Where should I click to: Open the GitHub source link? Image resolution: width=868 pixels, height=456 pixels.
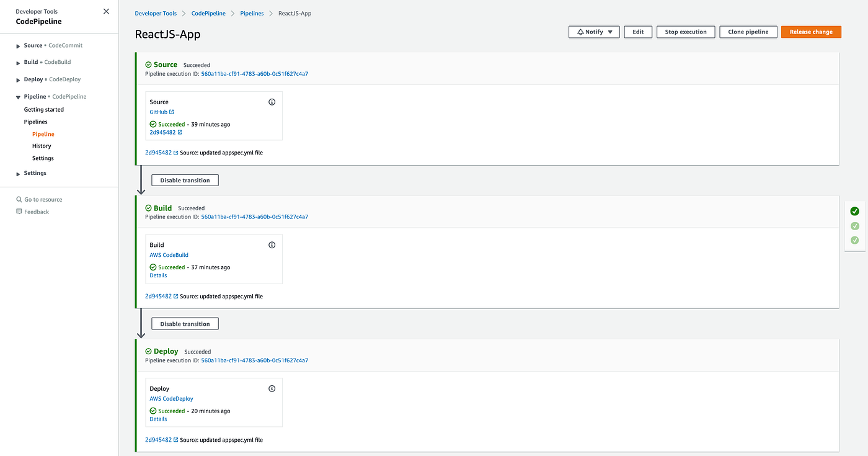pos(162,112)
